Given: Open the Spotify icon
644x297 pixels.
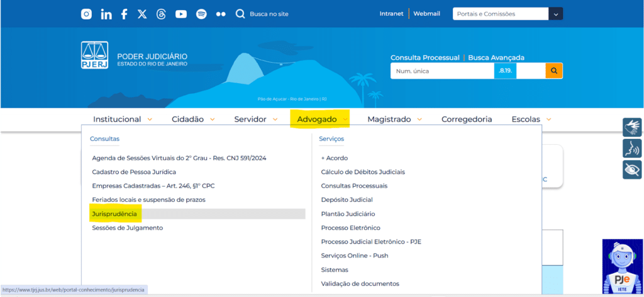Looking at the screenshot, I should click(x=201, y=14).
